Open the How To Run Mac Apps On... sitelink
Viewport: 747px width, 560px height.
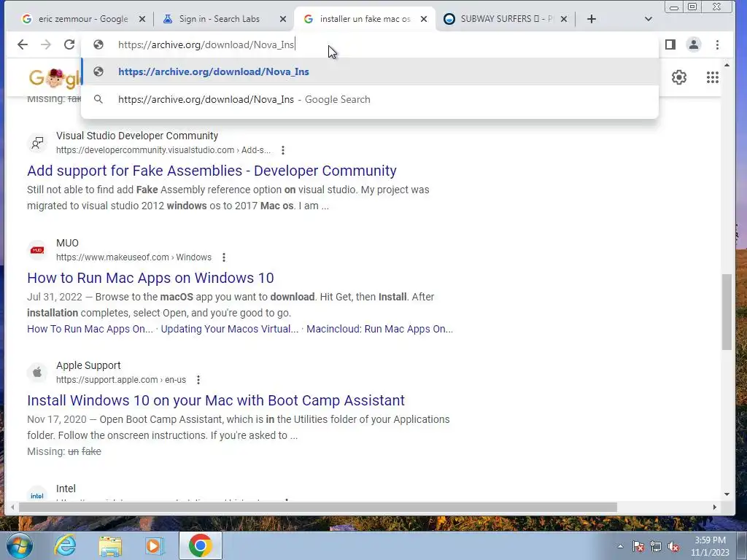pos(90,329)
